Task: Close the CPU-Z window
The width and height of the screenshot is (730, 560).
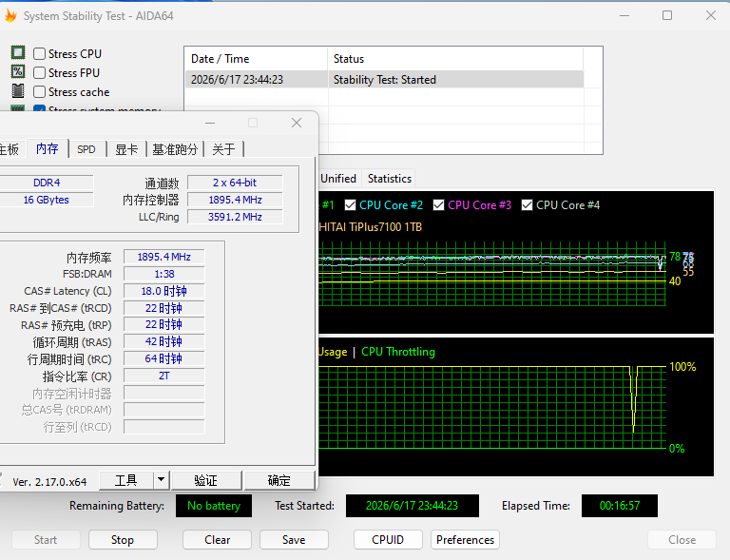Action: (x=297, y=123)
